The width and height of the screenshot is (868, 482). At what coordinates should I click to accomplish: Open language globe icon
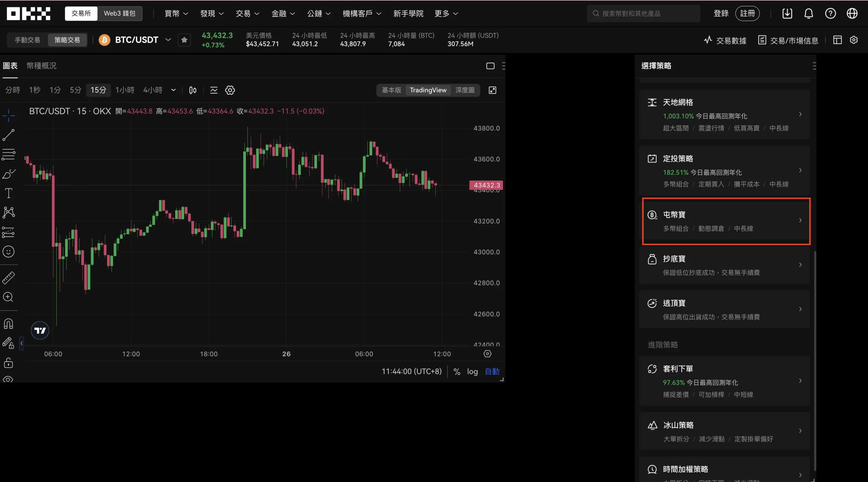click(852, 14)
